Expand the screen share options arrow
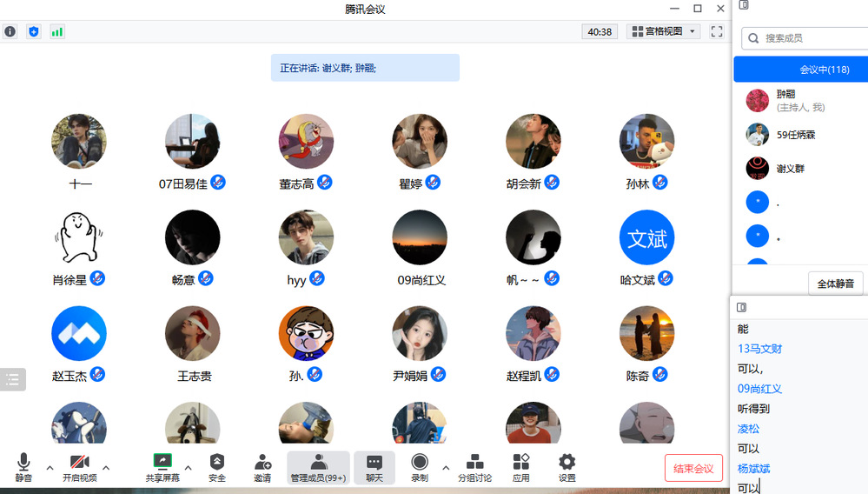Image resolution: width=868 pixels, height=494 pixels. tap(188, 468)
